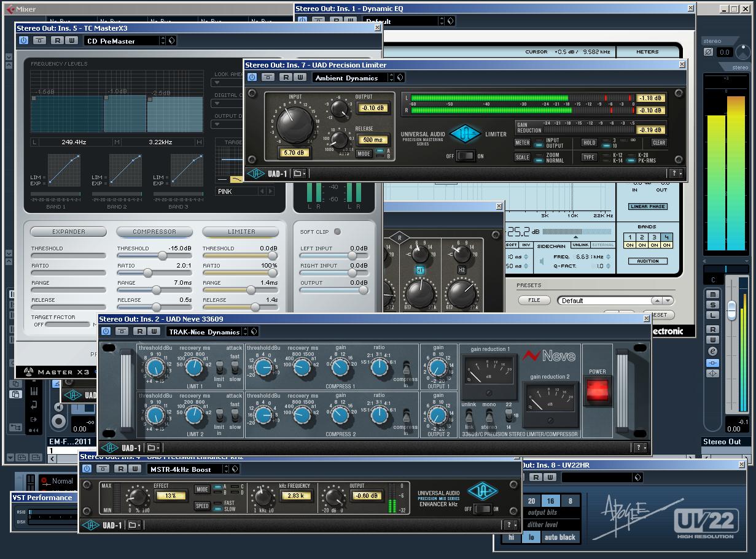Click 500 ms release value field
The width and height of the screenshot is (756, 559).
373,139
